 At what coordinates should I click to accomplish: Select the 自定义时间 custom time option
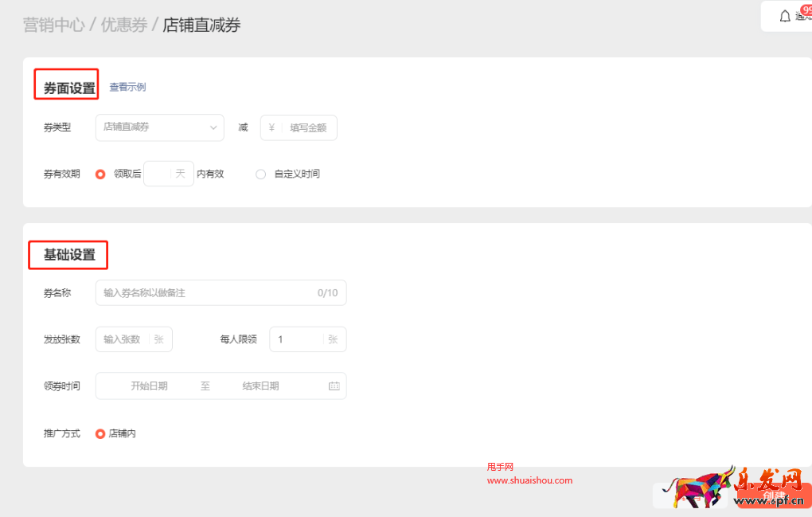(x=261, y=174)
